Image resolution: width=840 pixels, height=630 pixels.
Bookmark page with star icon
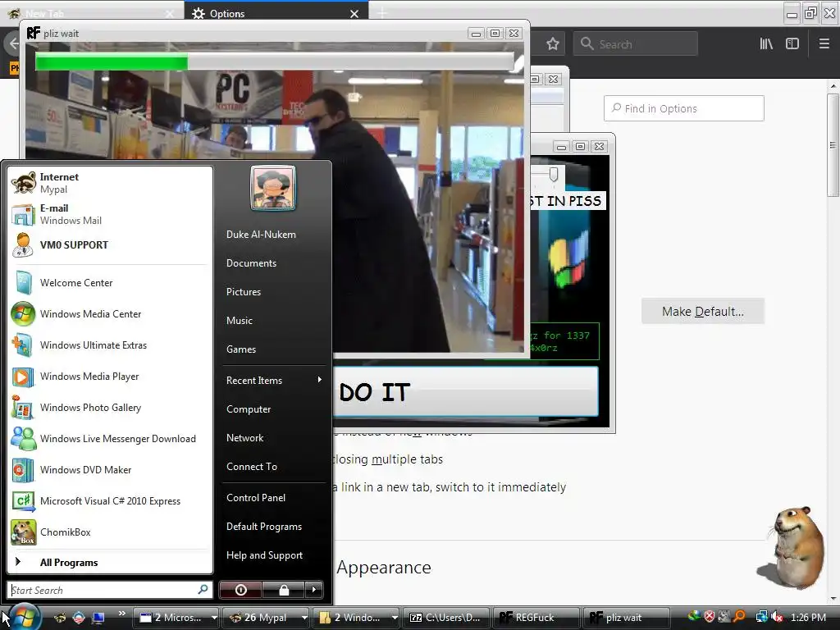[553, 44]
